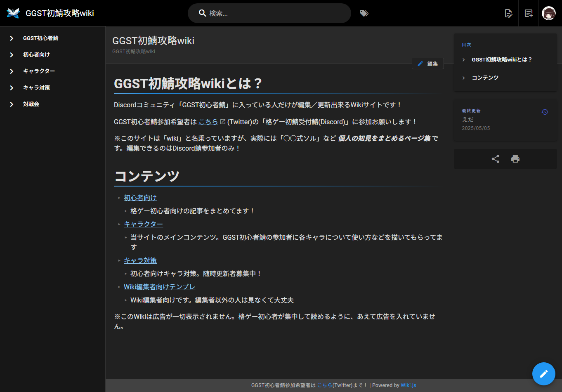Expand キャラクター chevron in sidebar
Screen dimensions: 562x392
[12, 71]
